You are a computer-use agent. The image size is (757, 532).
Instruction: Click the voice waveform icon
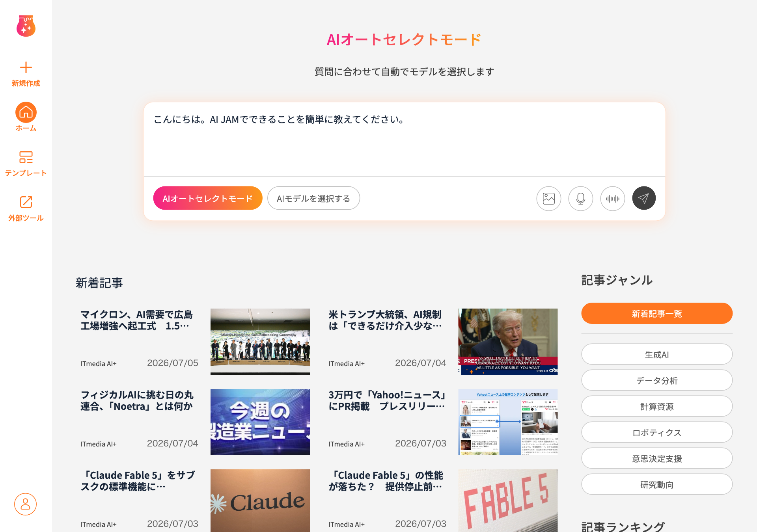(x=613, y=198)
